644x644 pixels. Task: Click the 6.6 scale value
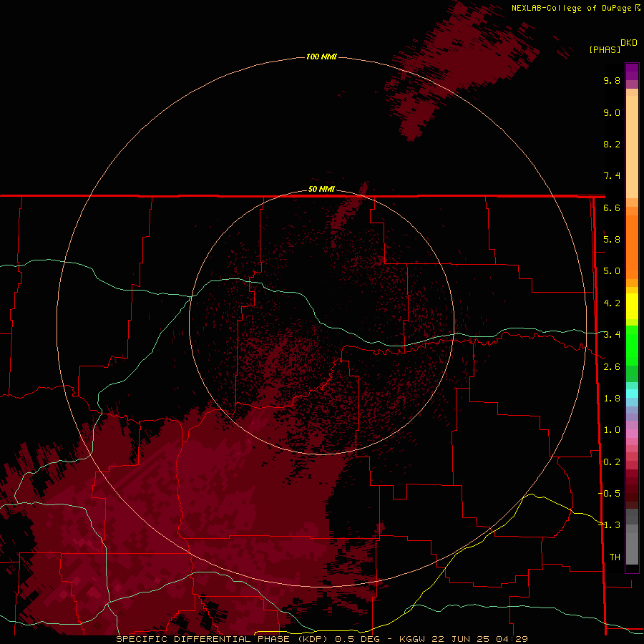coord(612,208)
